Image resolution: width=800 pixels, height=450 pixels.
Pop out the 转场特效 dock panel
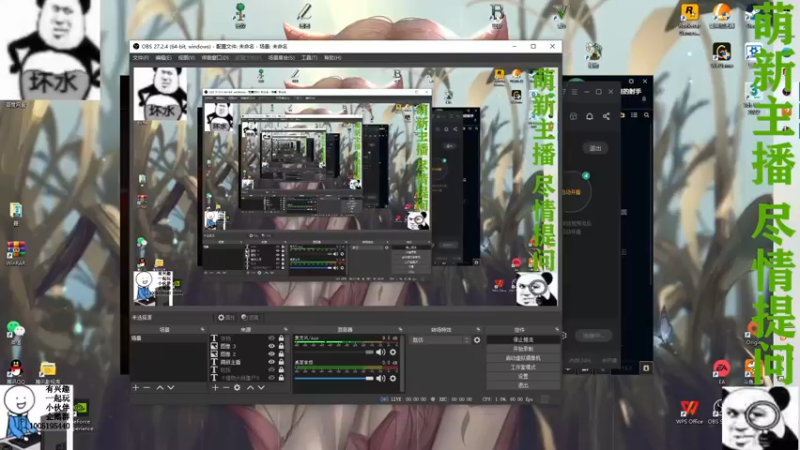coord(478,330)
